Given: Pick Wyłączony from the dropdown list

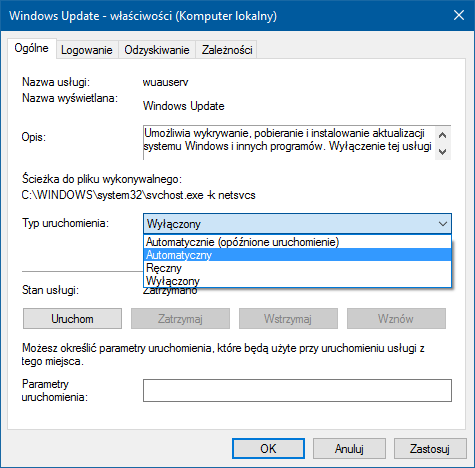Looking at the screenshot, I should pos(297,281).
